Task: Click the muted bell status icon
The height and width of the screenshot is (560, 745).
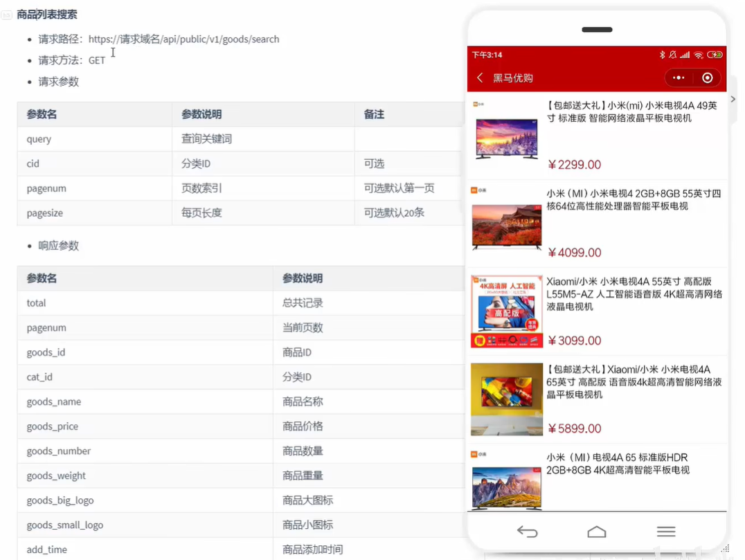Action: click(x=672, y=55)
